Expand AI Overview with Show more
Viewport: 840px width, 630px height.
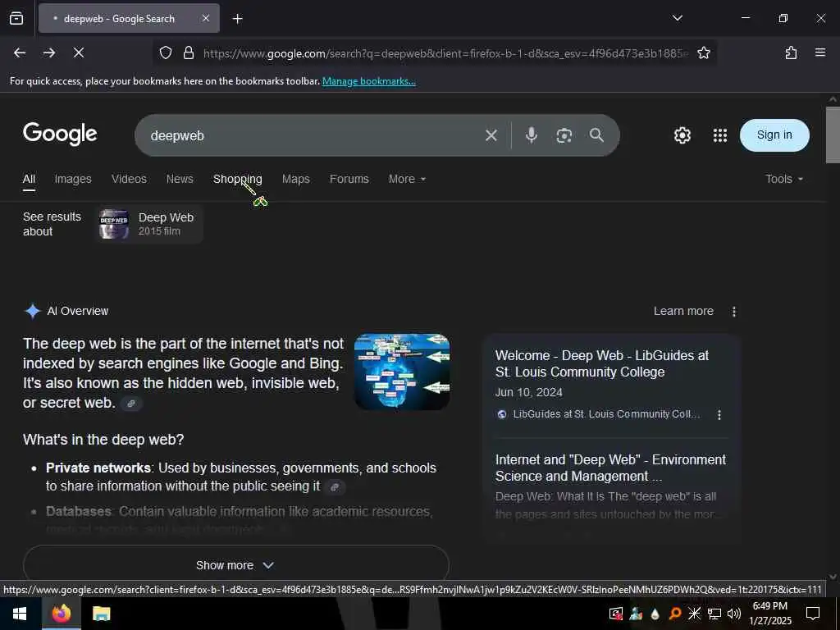(x=235, y=565)
